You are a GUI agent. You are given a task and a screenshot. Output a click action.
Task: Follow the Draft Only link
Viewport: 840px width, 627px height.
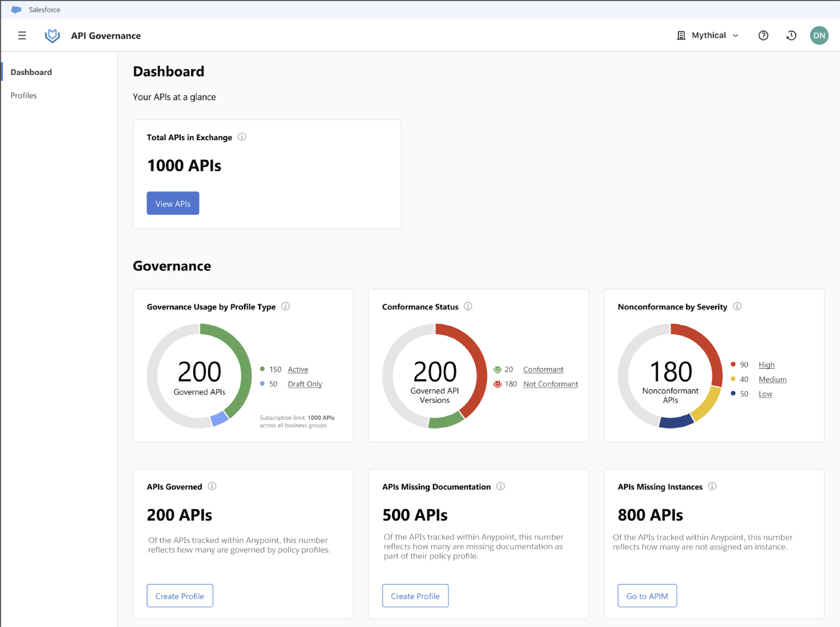[304, 384]
